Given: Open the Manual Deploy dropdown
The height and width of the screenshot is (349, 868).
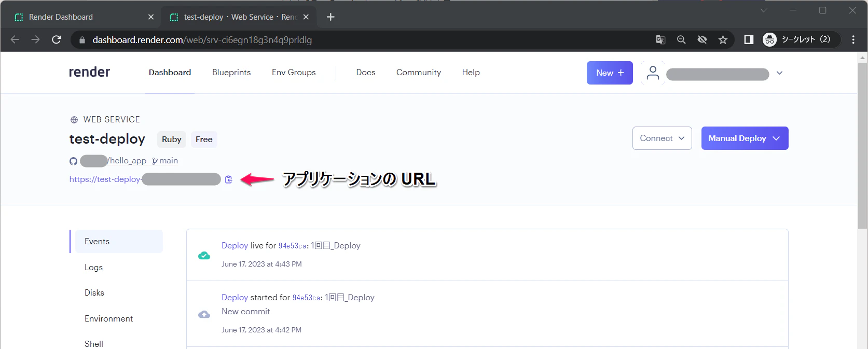Looking at the screenshot, I should tap(745, 138).
